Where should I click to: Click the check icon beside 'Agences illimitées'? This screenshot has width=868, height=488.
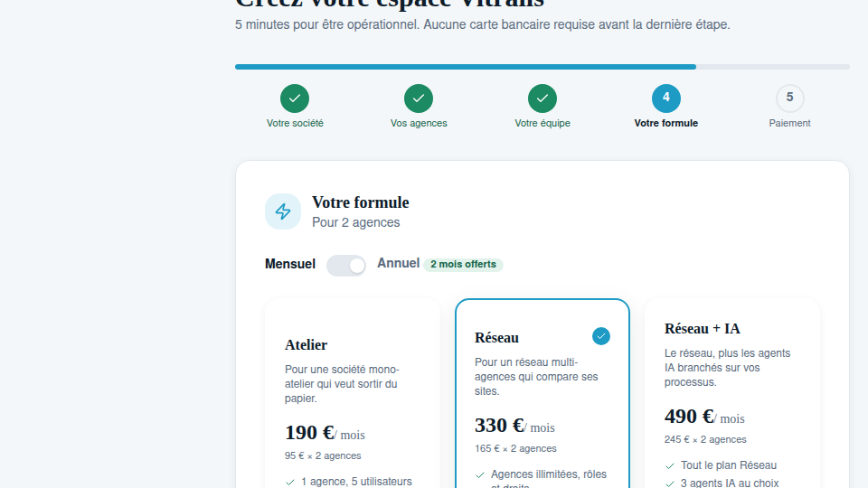tap(480, 475)
